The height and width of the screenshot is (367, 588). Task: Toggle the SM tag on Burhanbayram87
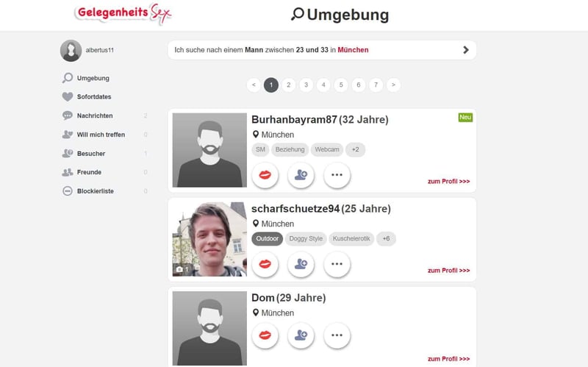(260, 149)
